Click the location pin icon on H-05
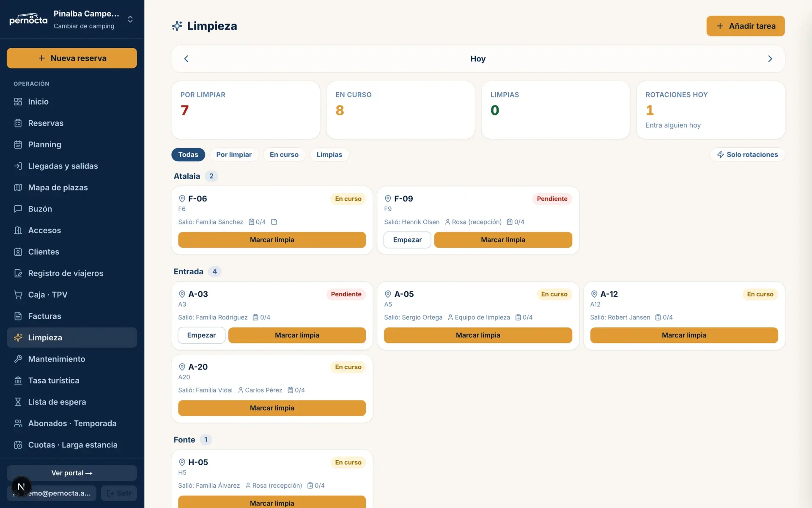Viewport: 812px width, 508px height. pyautogui.click(x=182, y=462)
